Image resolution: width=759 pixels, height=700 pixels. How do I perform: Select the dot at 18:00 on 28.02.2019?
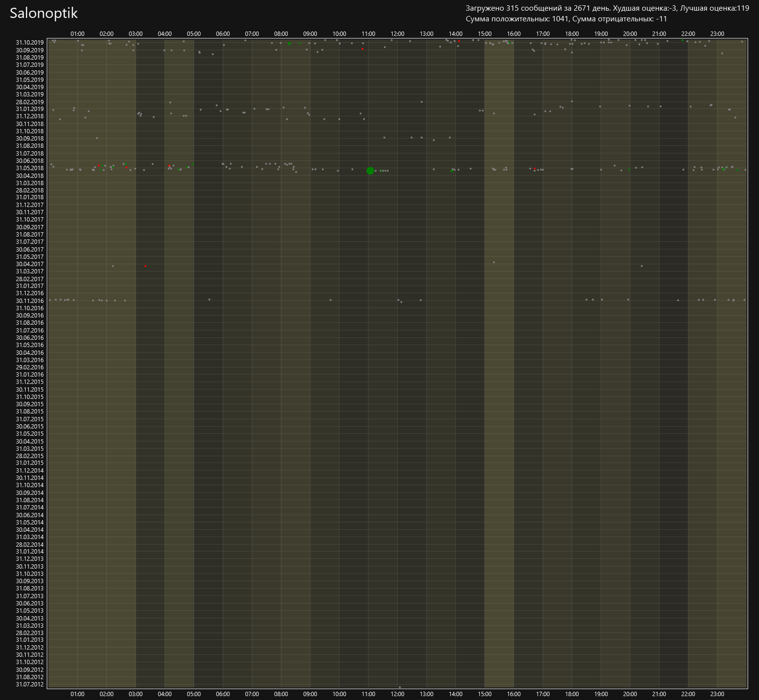pos(572,101)
